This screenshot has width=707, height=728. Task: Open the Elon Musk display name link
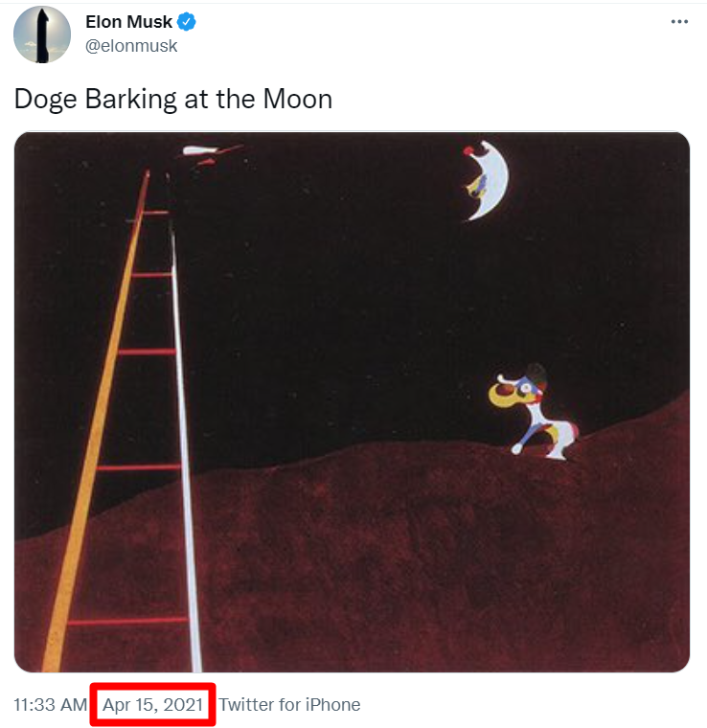pos(128,22)
